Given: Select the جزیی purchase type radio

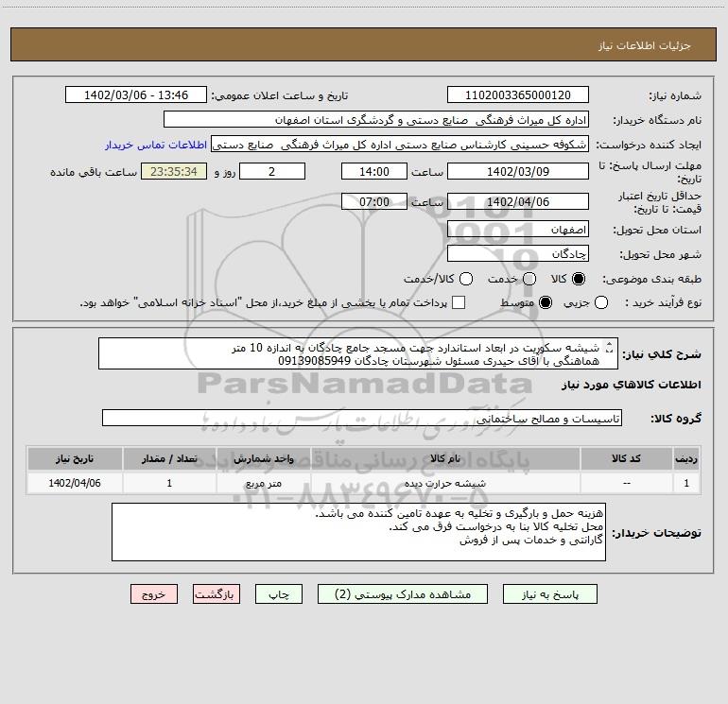Looking at the screenshot, I should pos(601,302).
